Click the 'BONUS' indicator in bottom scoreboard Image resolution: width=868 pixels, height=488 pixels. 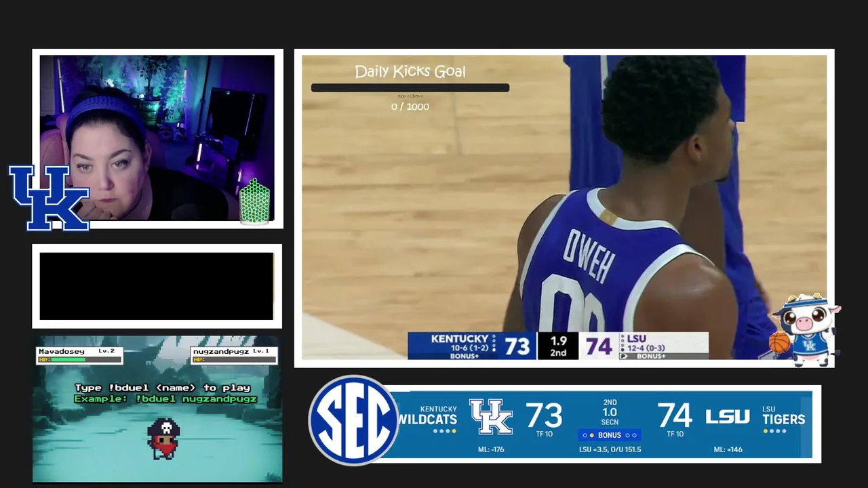coord(610,435)
